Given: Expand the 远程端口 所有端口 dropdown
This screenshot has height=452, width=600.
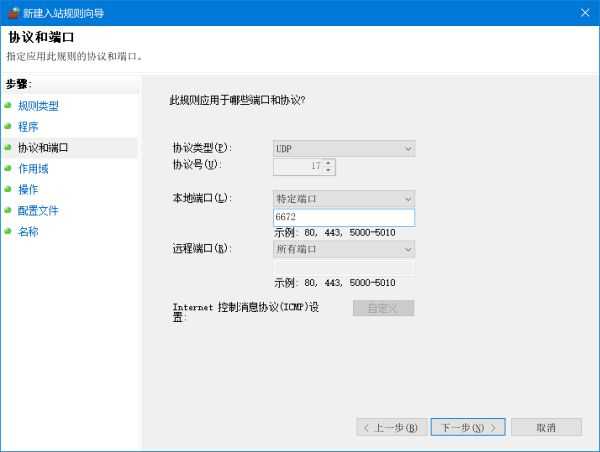Looking at the screenshot, I should (x=343, y=249).
